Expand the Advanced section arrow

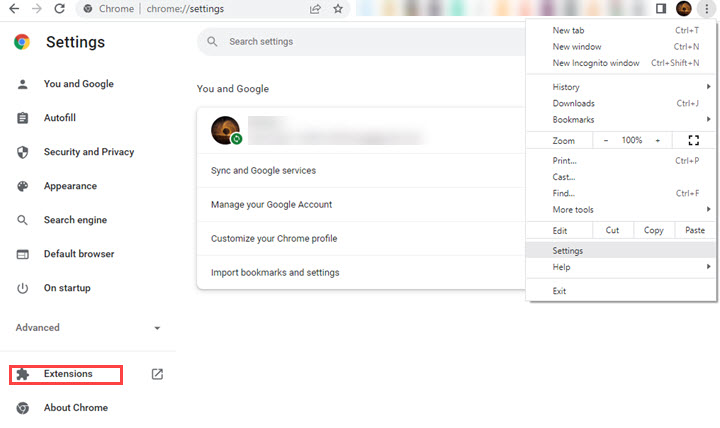[157, 328]
